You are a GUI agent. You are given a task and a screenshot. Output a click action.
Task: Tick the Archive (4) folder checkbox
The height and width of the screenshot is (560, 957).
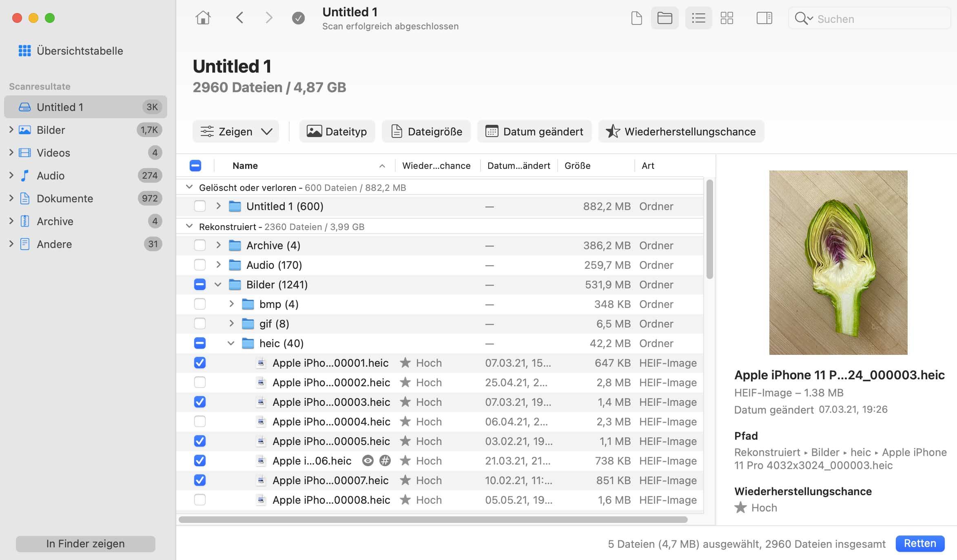click(200, 246)
